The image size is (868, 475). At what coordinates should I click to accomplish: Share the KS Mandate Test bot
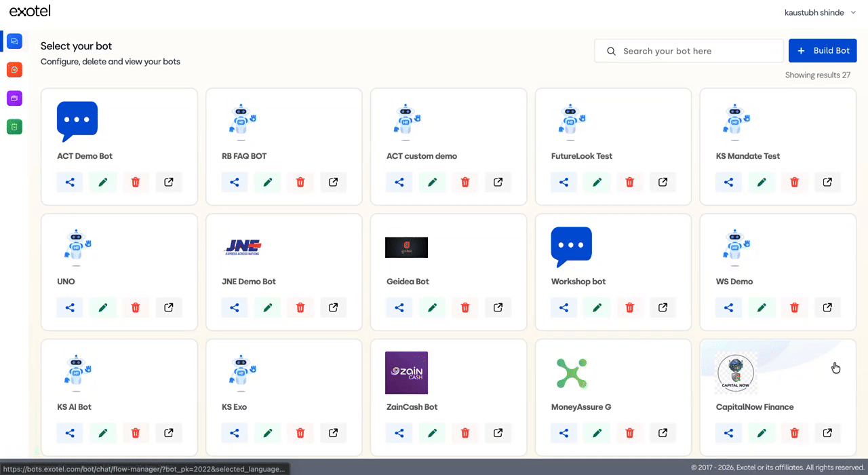pos(729,182)
